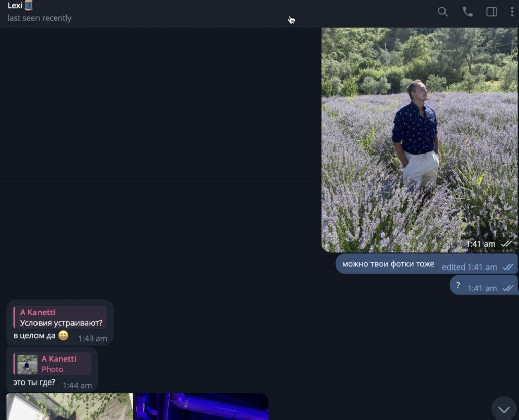This screenshot has height=420, width=519.
Task: Open the bottom-left photo with green leaves
Action: [x=69, y=406]
